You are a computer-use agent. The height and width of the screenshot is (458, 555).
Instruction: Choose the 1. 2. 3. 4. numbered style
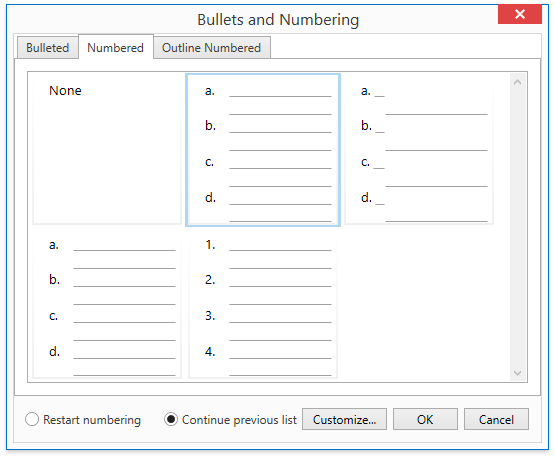(x=263, y=304)
